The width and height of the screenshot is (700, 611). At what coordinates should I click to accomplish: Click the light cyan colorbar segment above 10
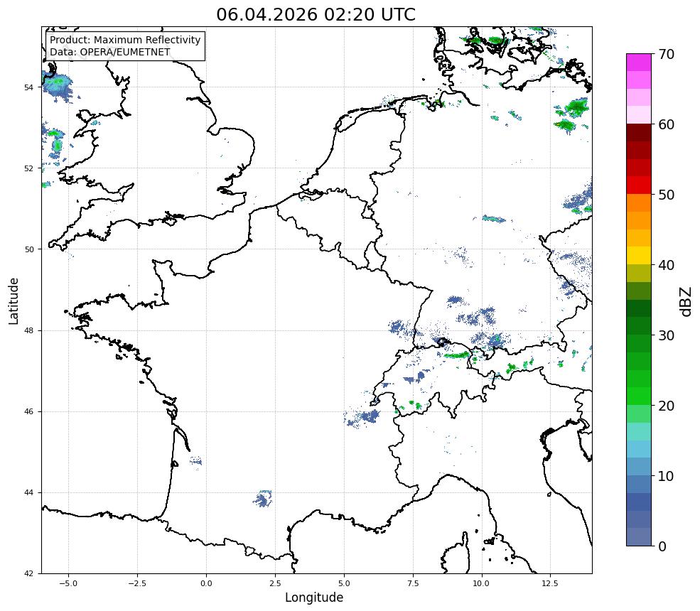click(639, 450)
